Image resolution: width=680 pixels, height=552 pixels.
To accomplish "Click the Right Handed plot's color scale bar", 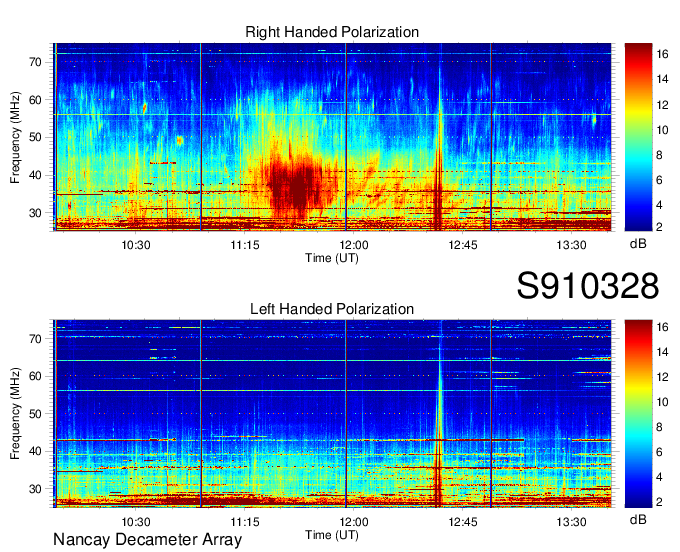I will [x=638, y=137].
